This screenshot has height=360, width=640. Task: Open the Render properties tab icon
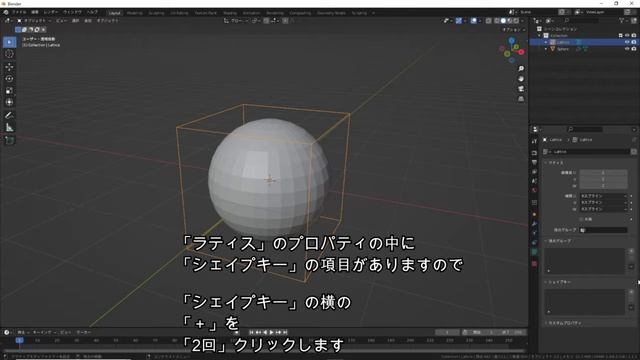click(x=534, y=153)
